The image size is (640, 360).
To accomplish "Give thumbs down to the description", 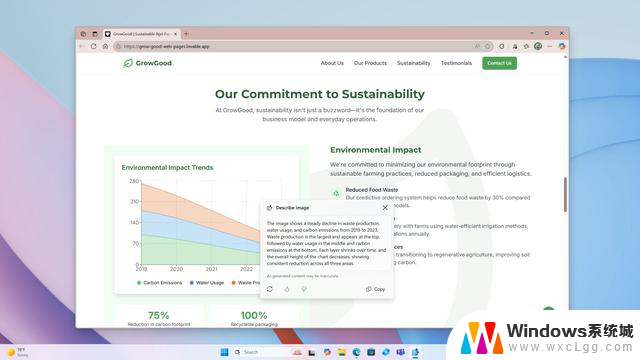I will click(304, 289).
